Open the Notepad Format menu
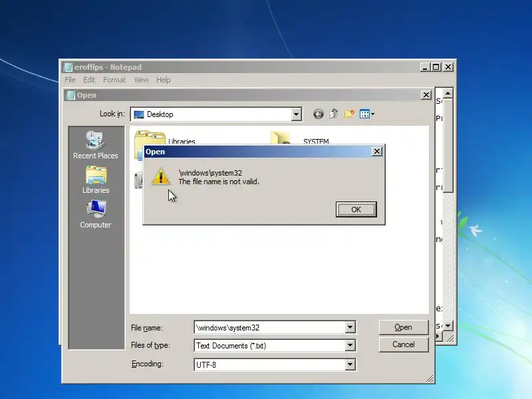Viewport: 532px width, 399px height. [114, 80]
